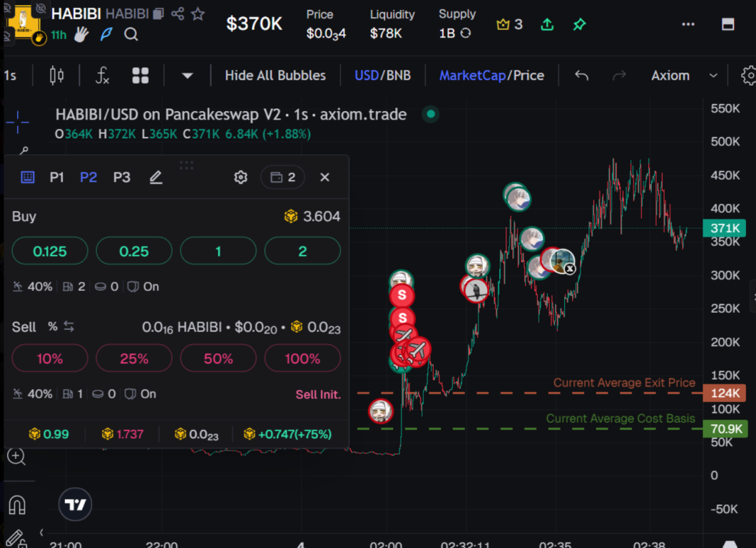Open the indicators fx menu
The image size is (756, 548).
pyautogui.click(x=102, y=76)
